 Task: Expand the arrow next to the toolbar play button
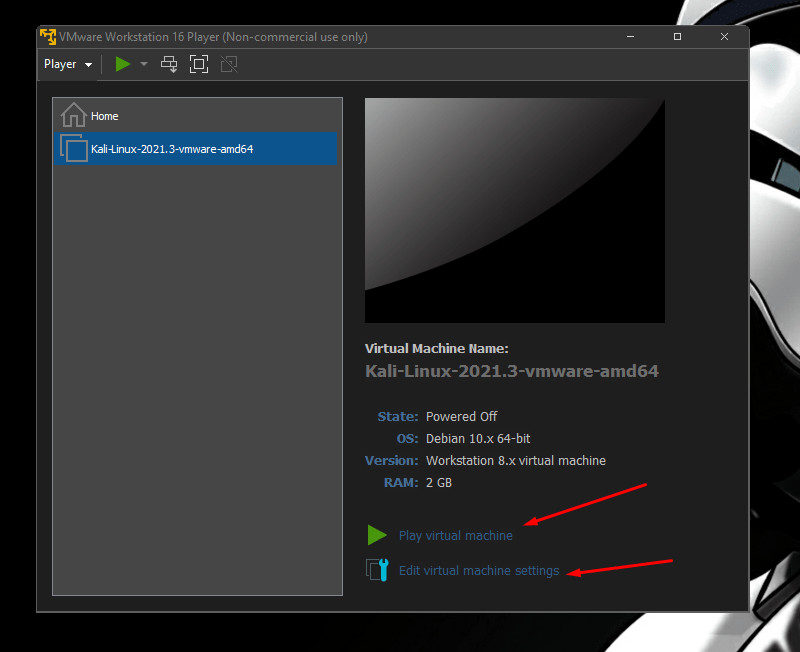(x=144, y=64)
